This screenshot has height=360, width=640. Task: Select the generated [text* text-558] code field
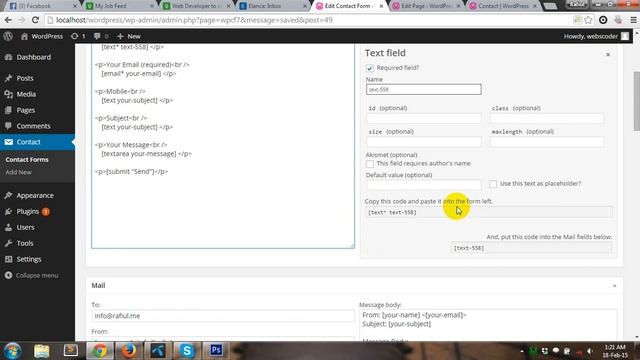click(x=489, y=212)
